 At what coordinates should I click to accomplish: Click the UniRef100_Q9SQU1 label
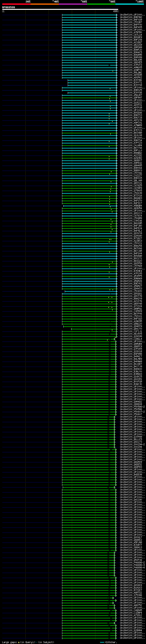[131, 294]
